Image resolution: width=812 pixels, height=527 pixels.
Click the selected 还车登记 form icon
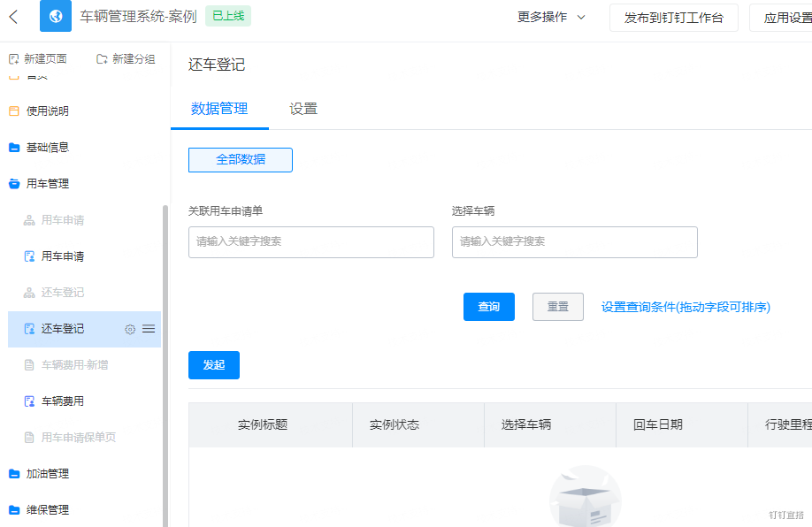pyautogui.click(x=29, y=329)
